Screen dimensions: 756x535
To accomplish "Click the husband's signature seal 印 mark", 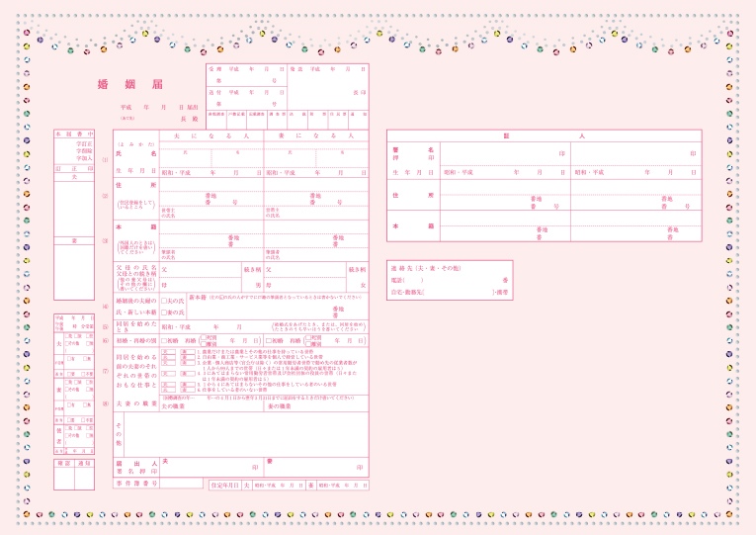I will pos(255,466).
